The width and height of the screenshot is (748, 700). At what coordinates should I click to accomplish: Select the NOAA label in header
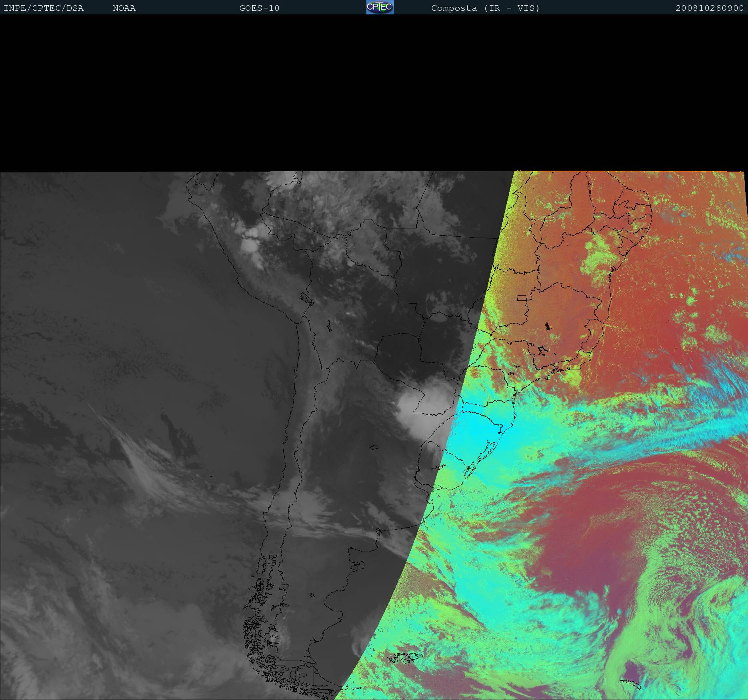point(124,8)
